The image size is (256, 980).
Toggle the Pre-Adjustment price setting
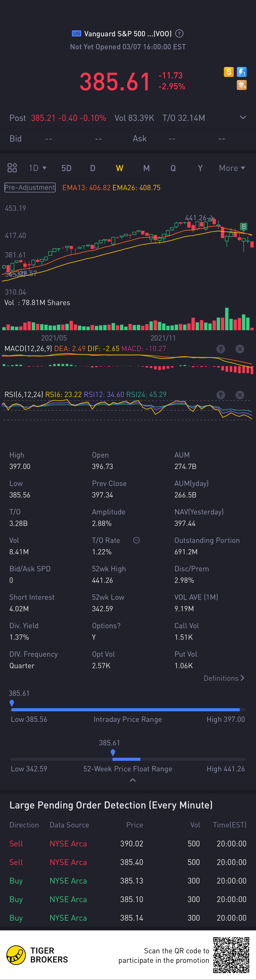(30, 188)
